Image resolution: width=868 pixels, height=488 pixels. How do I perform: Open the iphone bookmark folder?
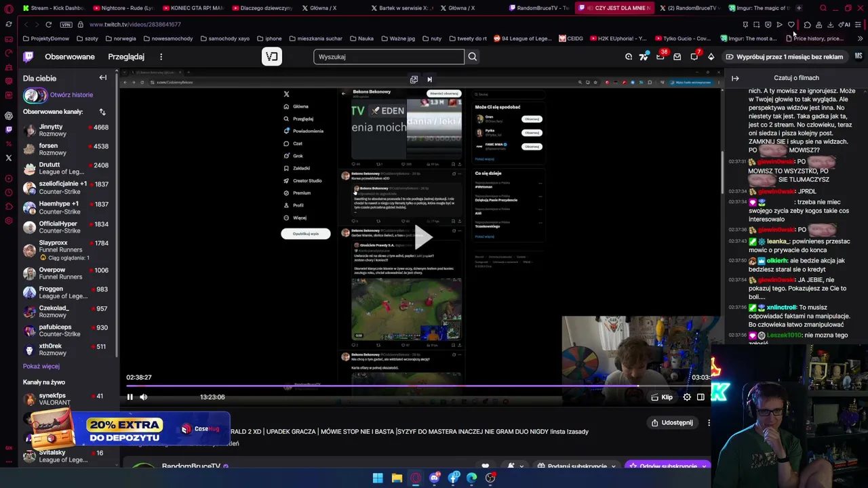[x=269, y=39]
